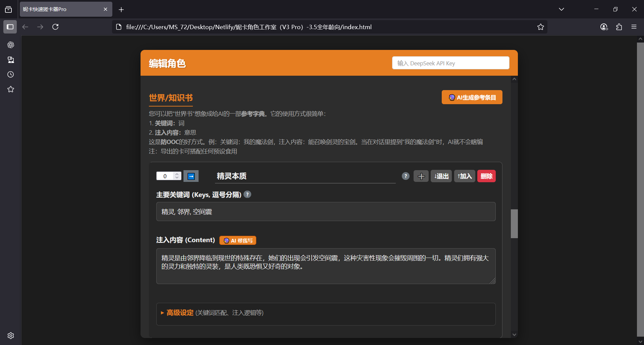Viewport: 644px width, 345px height.
Task: Click the 世界/知识书 heading
Action: coord(171,98)
